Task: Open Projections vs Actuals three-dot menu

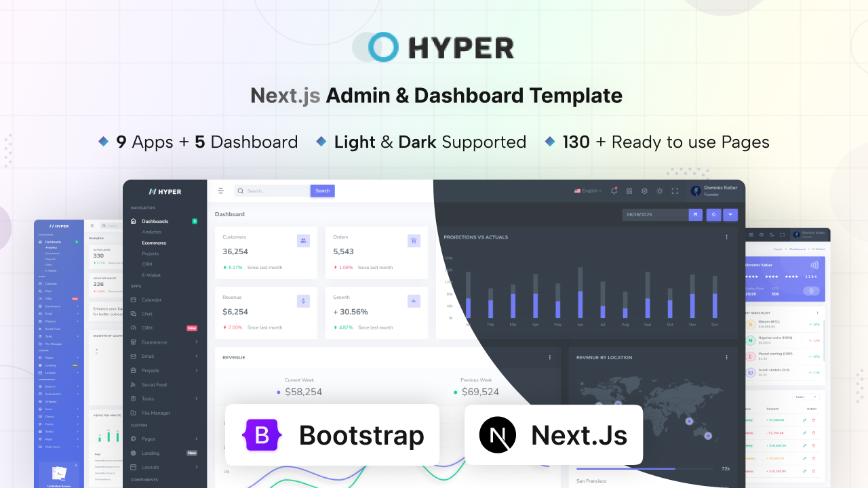Action: pos(726,237)
